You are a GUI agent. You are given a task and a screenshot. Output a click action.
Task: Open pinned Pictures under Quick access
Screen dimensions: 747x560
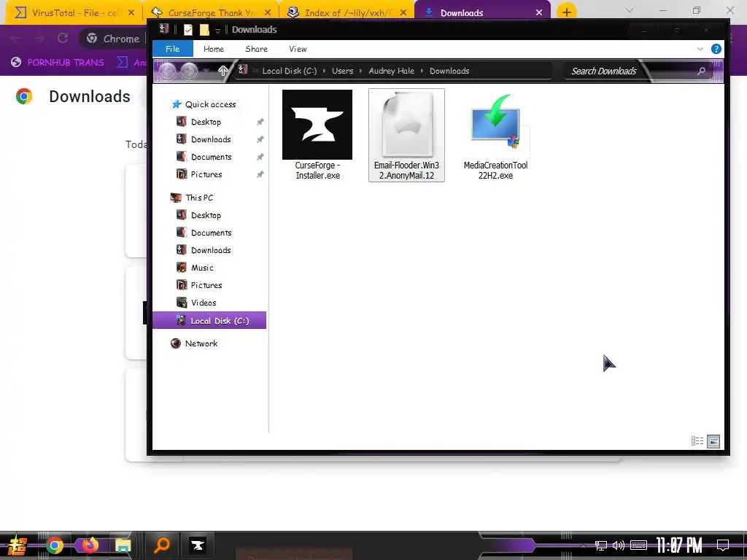coord(206,175)
